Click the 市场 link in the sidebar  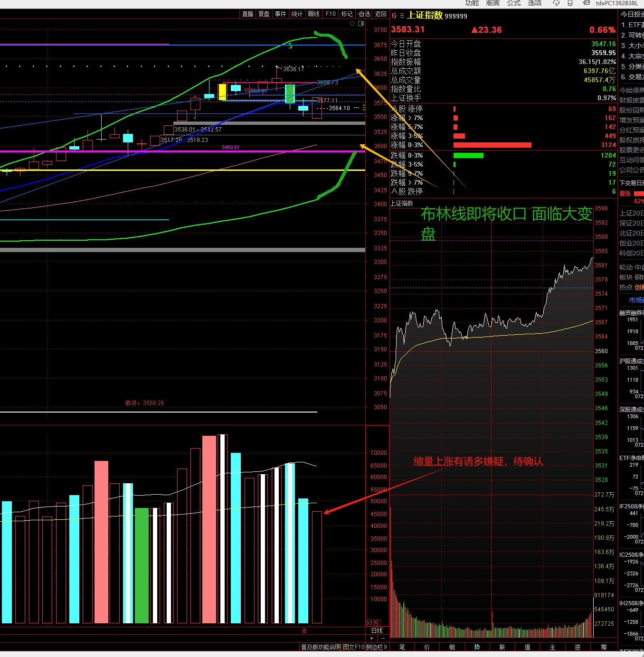[636, 300]
